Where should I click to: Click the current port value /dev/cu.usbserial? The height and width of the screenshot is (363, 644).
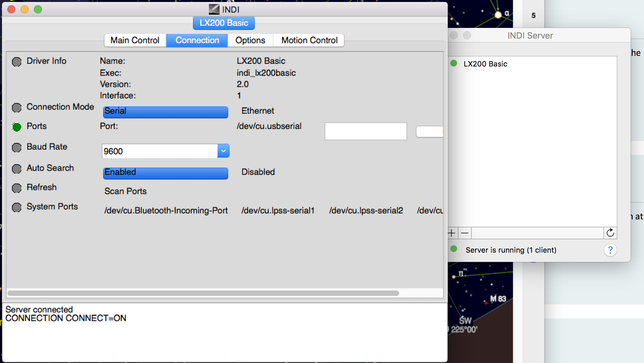pyautogui.click(x=269, y=126)
